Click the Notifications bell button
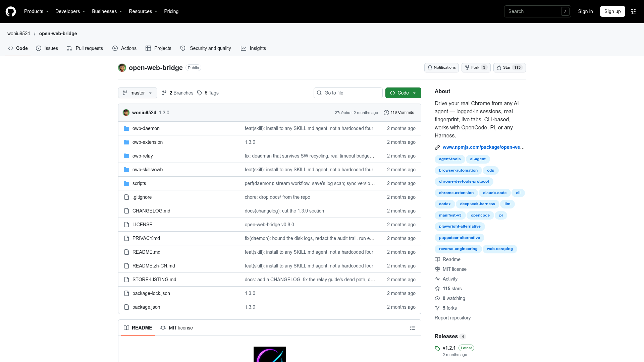This screenshot has height=362, width=644. click(441, 68)
